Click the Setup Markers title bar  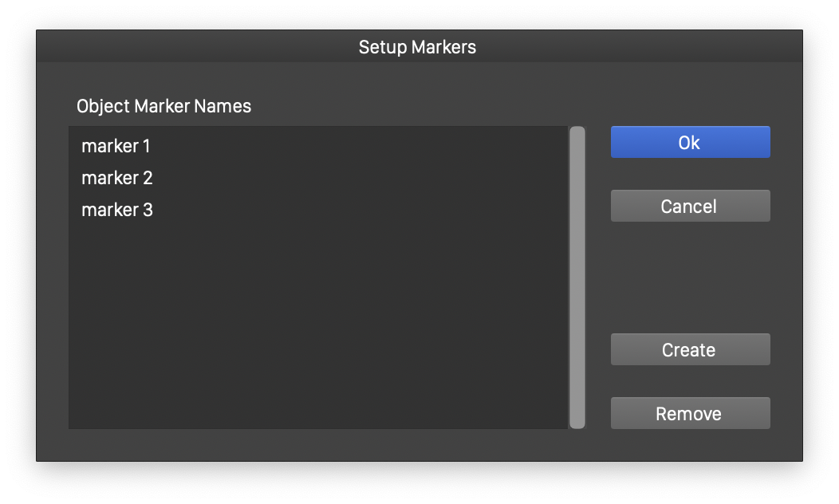point(418,47)
